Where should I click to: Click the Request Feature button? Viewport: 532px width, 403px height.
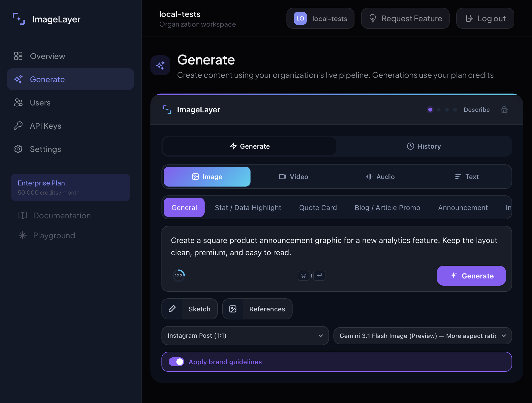405,18
